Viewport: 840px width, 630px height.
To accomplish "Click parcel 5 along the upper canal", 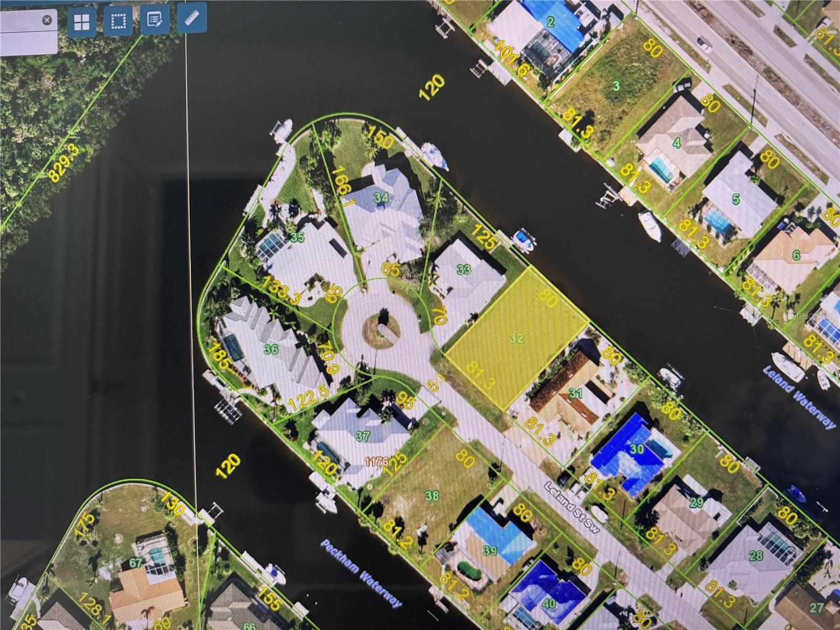I will point(736,199).
